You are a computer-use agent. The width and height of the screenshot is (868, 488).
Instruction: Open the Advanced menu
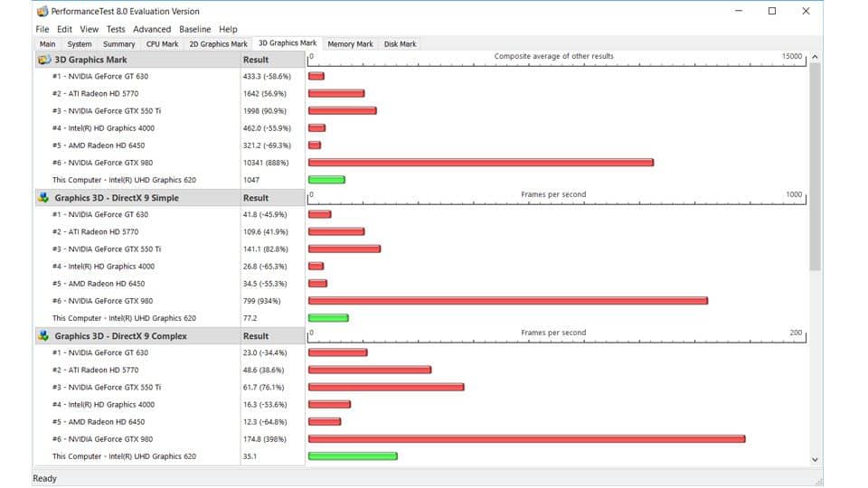(152, 29)
